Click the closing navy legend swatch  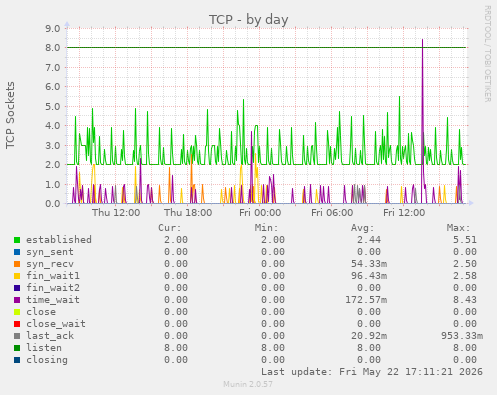(17, 360)
